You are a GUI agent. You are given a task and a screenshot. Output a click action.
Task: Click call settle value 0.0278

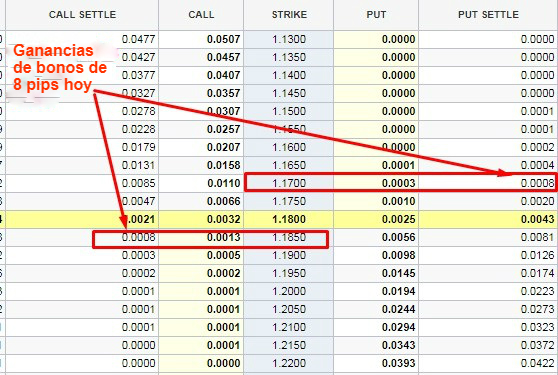tap(138, 111)
